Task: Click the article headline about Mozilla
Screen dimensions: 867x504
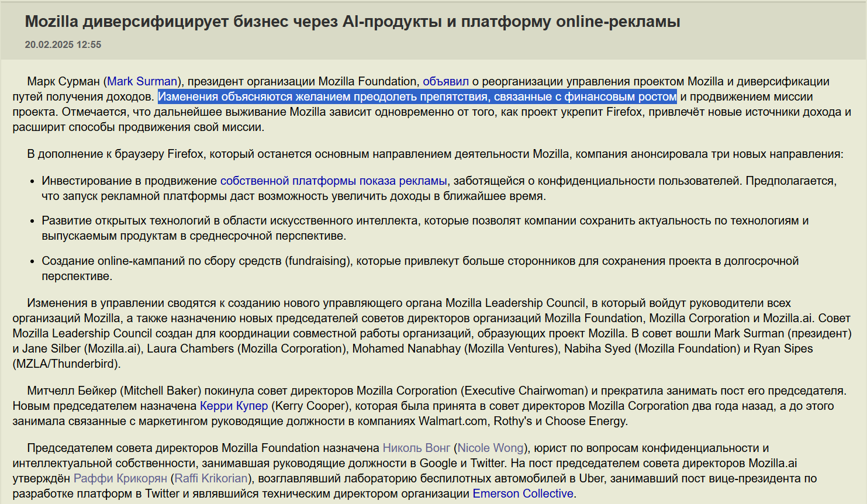Action: (x=353, y=22)
